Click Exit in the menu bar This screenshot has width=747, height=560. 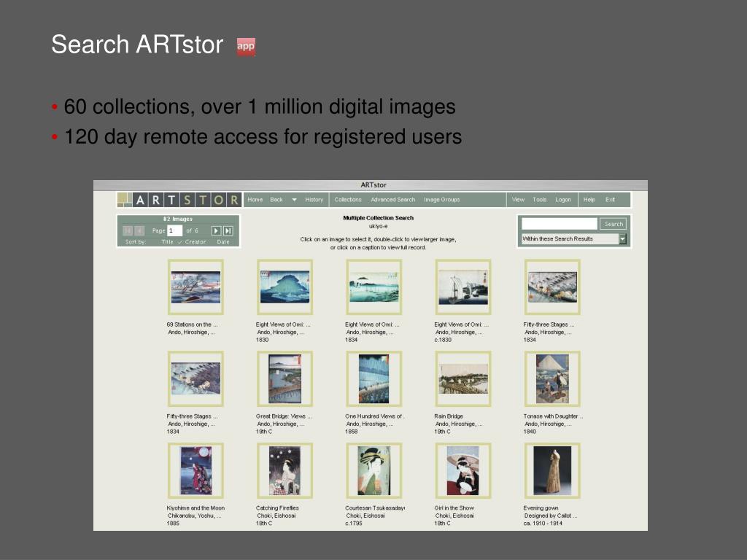(x=610, y=200)
